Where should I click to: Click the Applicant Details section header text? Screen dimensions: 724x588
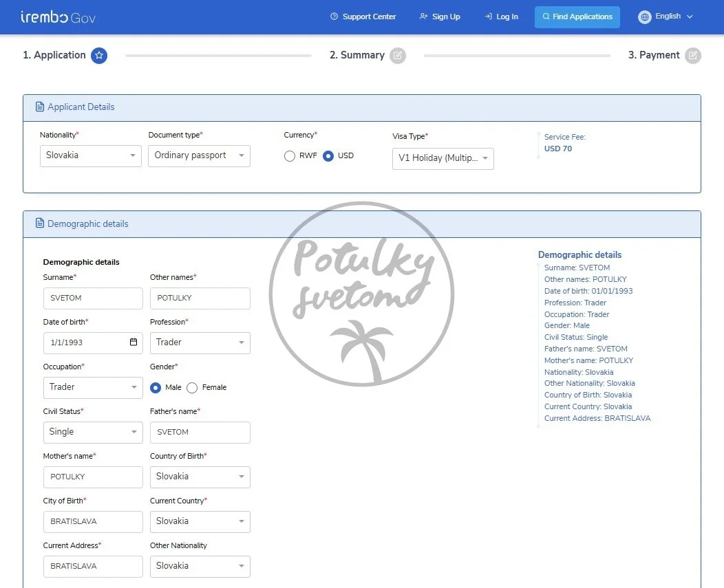point(81,107)
